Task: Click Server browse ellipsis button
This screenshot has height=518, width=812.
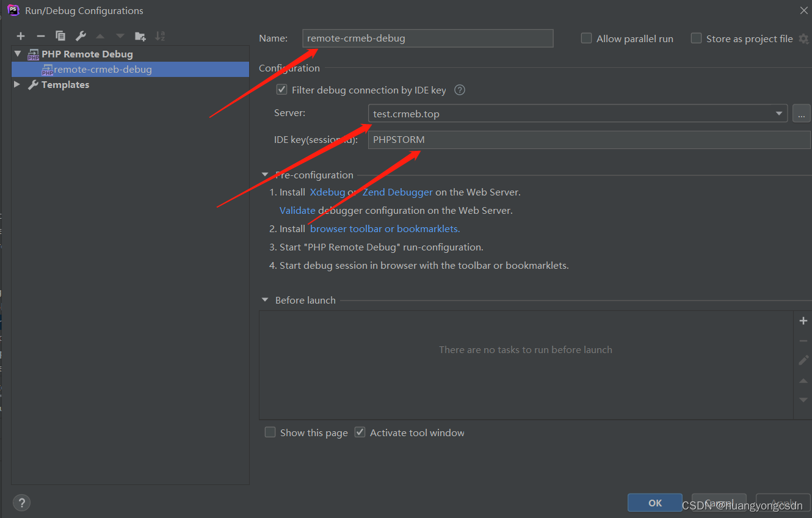Action: coord(802,114)
